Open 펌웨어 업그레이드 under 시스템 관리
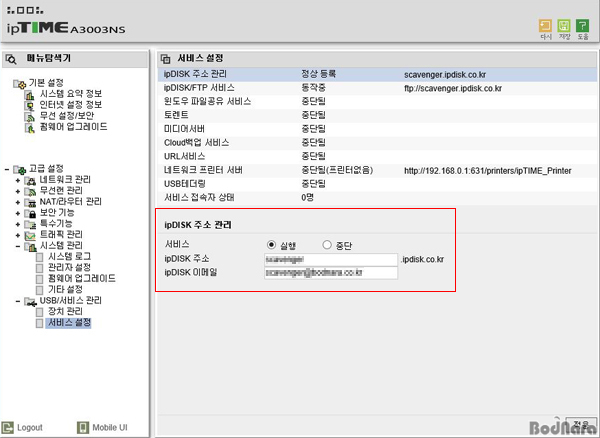 tap(82, 278)
